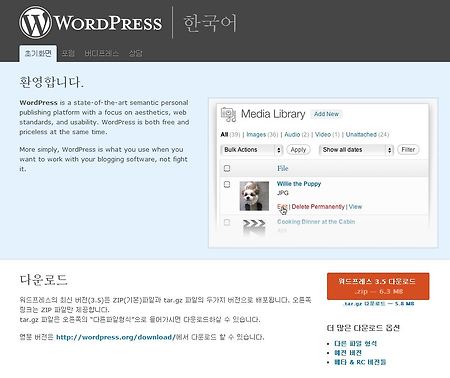Click the Apply button
Viewport: 450px width, 378px height.
(298, 150)
